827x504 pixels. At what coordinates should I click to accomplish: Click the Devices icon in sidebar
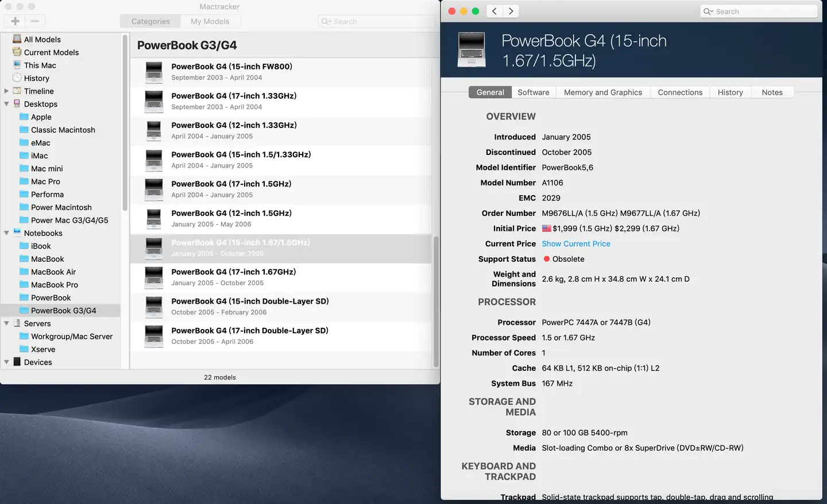coord(17,362)
